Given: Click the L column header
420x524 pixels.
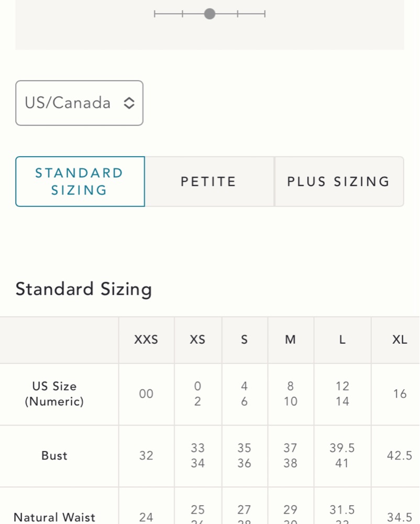Looking at the screenshot, I should pyautogui.click(x=342, y=340).
